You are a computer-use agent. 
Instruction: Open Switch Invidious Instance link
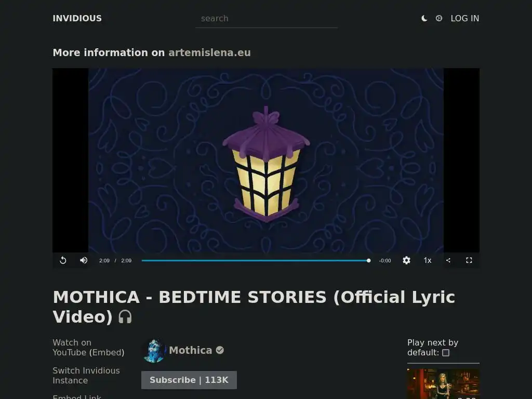(86, 376)
